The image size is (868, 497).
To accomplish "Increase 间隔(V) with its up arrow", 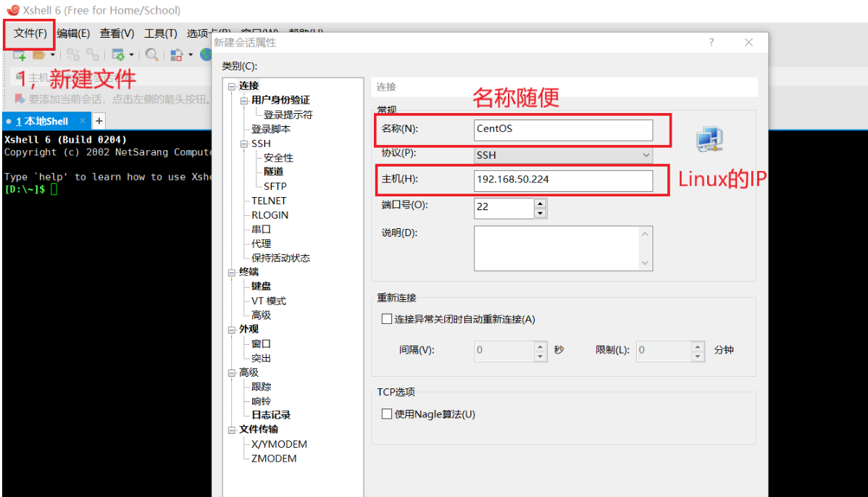I will [x=541, y=346].
